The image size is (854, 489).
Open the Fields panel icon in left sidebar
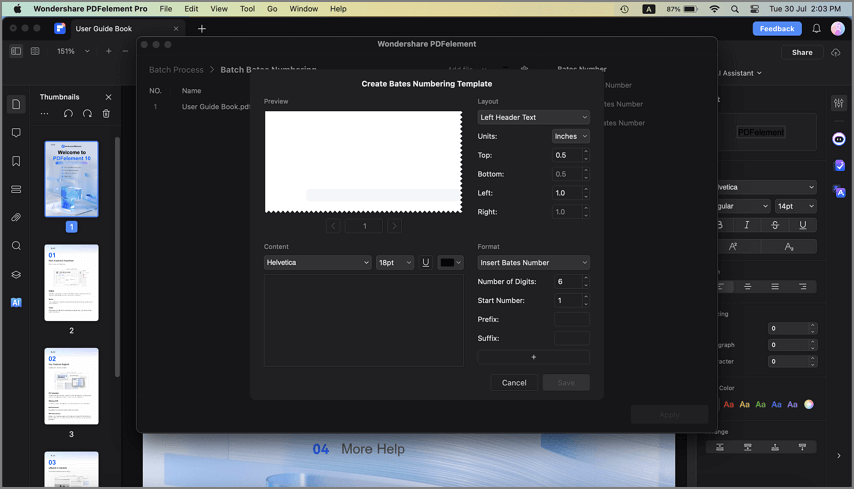(16, 190)
